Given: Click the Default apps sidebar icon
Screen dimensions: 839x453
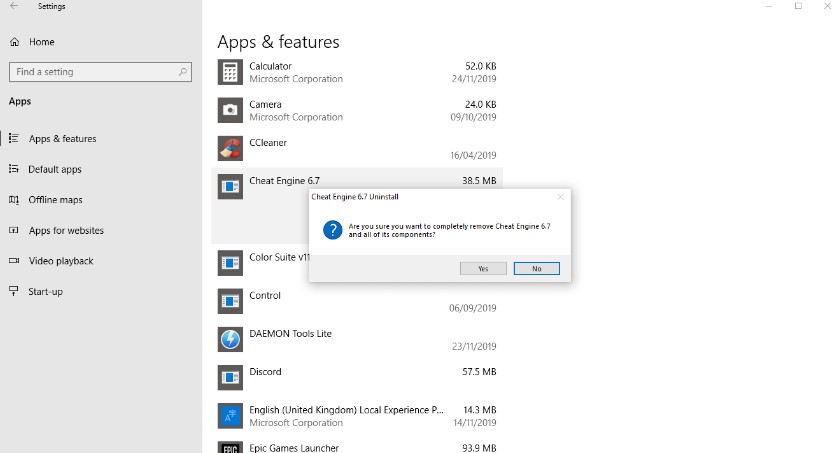Looking at the screenshot, I should (14, 169).
